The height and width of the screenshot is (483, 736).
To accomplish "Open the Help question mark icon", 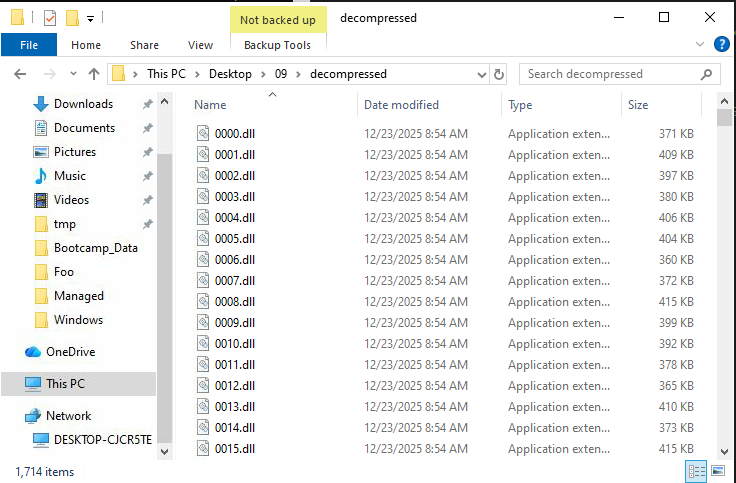I will (721, 44).
